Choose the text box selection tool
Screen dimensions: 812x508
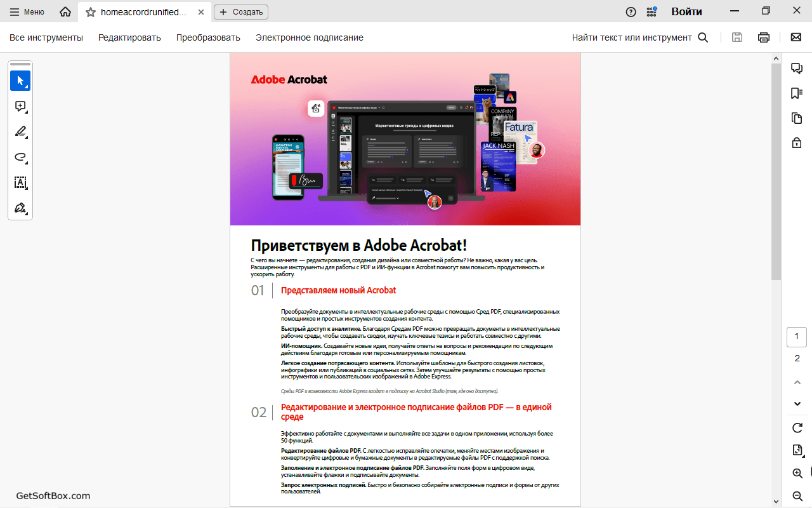pyautogui.click(x=20, y=183)
